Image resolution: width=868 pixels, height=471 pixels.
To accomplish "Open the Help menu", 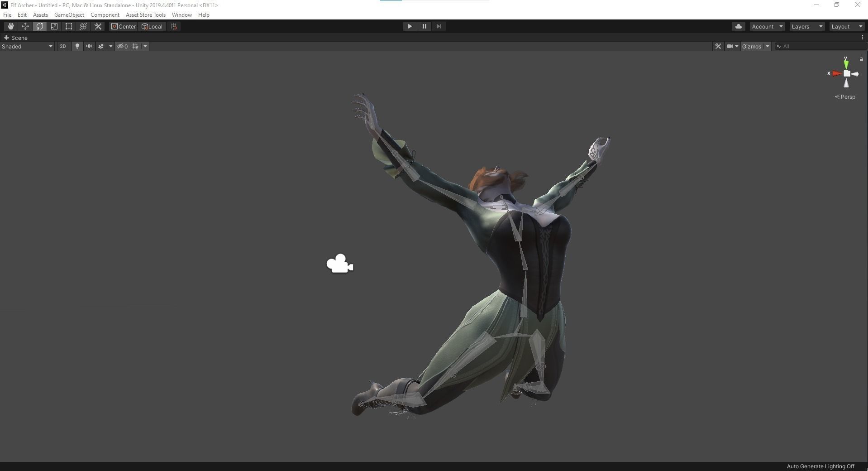I will tap(204, 15).
